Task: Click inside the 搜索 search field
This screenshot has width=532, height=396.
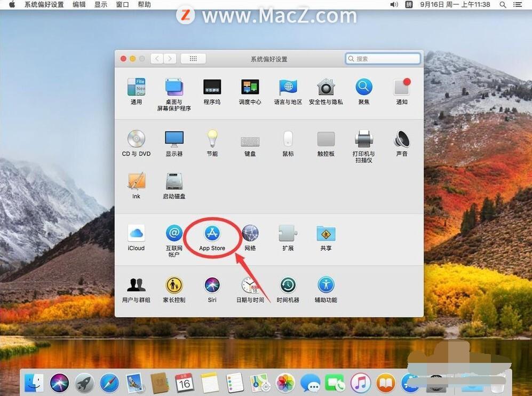Action: pyautogui.click(x=382, y=59)
